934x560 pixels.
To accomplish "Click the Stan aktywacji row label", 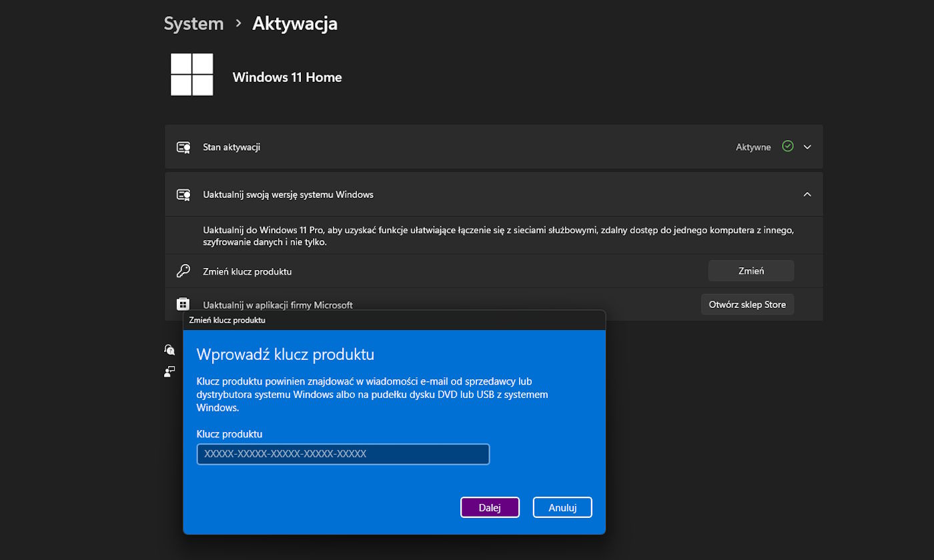I will click(231, 147).
